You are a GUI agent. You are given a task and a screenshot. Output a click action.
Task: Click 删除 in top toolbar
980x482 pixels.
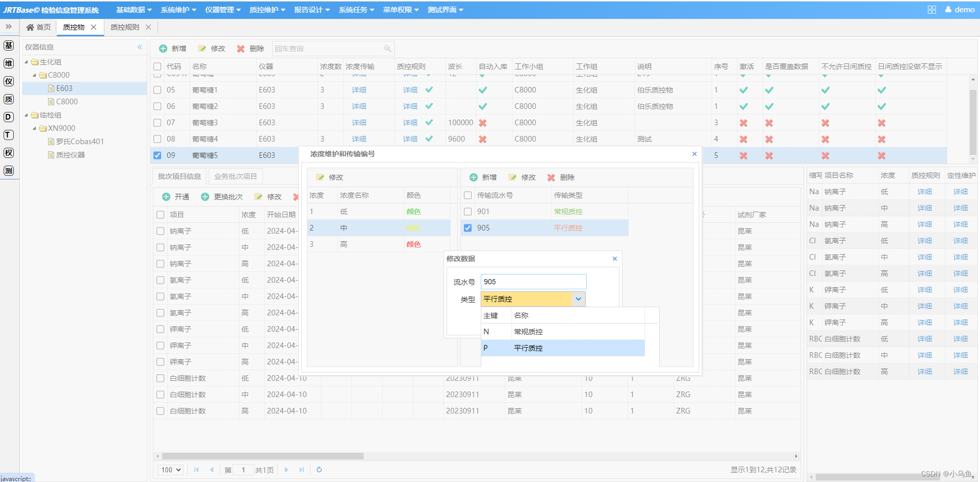tap(251, 49)
